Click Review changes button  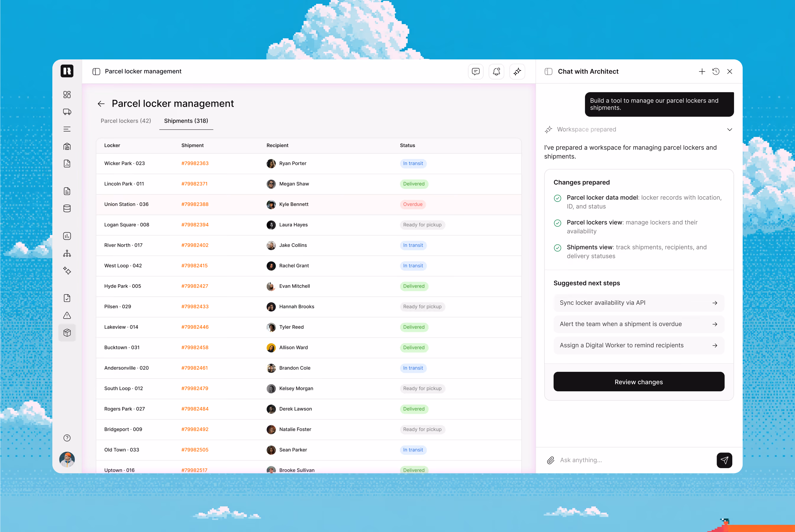(639, 382)
